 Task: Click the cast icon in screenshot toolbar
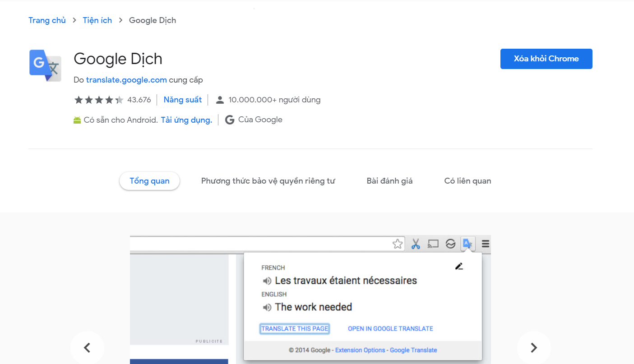(x=433, y=244)
